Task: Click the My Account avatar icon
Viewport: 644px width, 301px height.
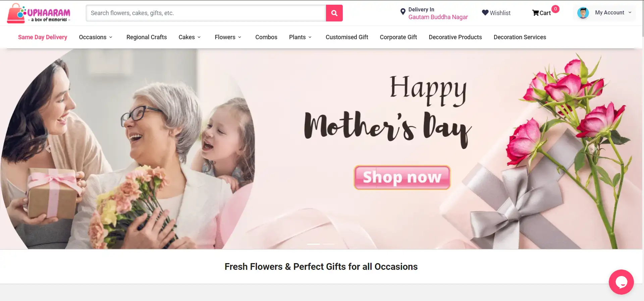Action: [583, 13]
